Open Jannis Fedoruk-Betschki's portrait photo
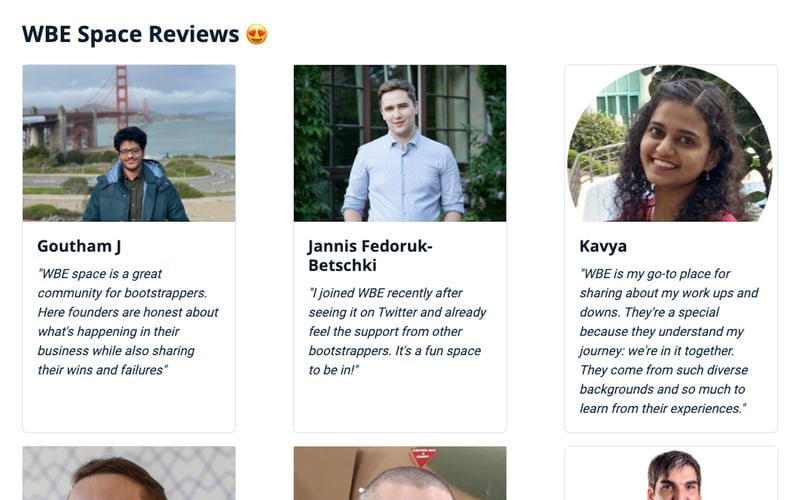The height and width of the screenshot is (500, 800). (x=400, y=143)
